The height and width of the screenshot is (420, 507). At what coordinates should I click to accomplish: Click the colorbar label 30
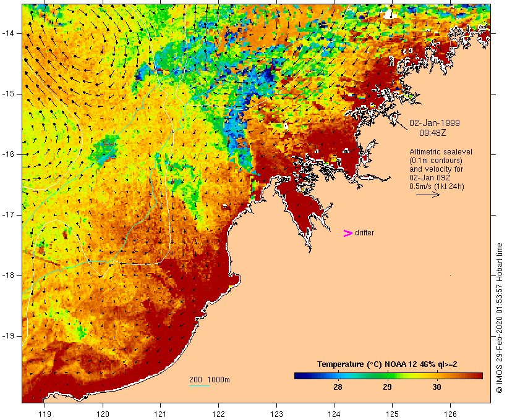(x=437, y=387)
